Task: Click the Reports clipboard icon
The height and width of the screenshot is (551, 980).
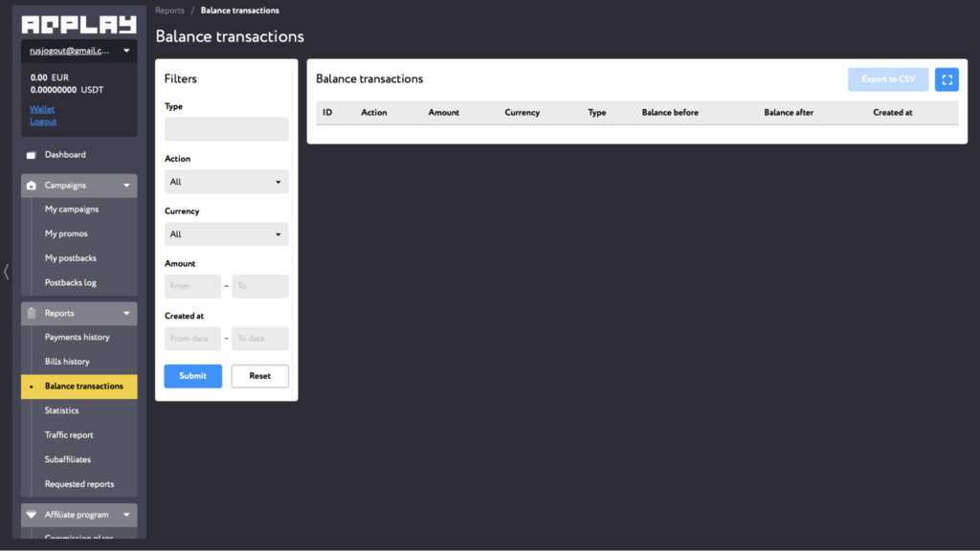Action: coord(32,314)
